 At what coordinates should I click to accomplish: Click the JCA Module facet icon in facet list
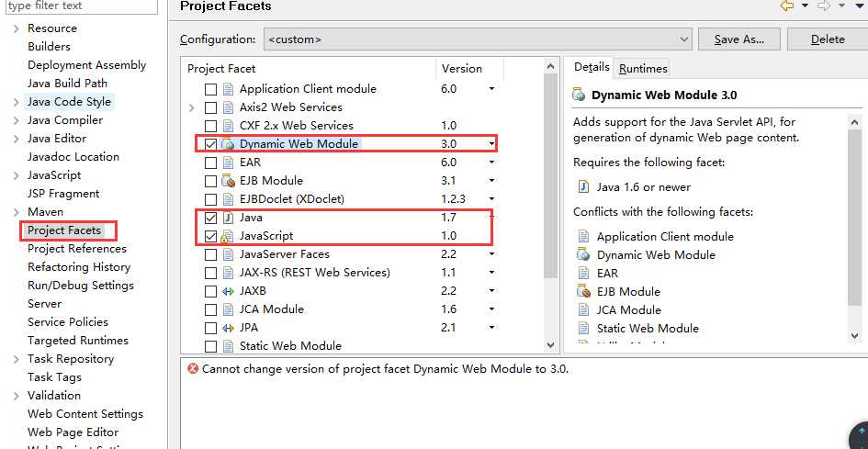[x=228, y=309]
